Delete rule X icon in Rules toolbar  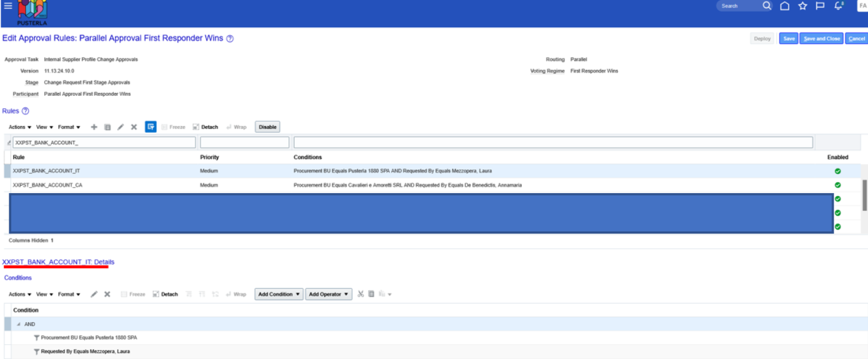[x=133, y=127]
